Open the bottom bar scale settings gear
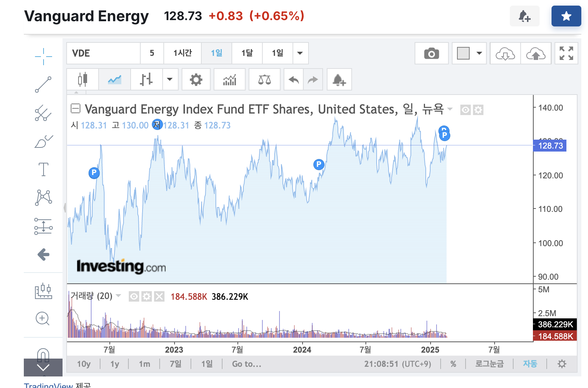Screen dimensions: 588x388 point(562,364)
